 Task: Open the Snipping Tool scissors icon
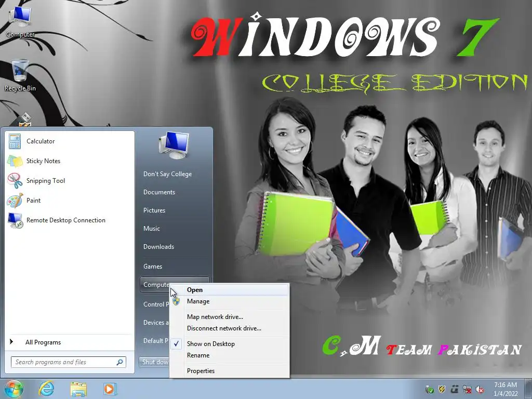pos(15,180)
